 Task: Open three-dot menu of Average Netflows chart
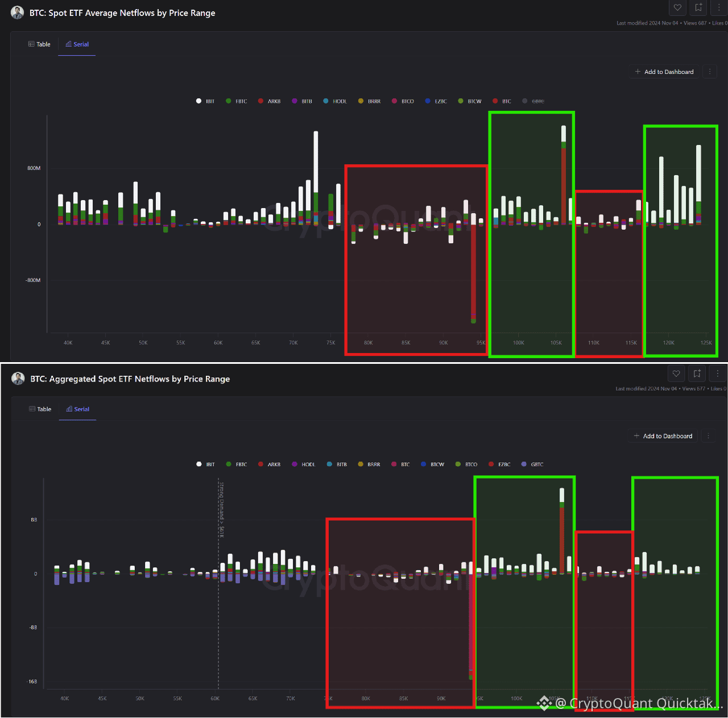pos(719,7)
